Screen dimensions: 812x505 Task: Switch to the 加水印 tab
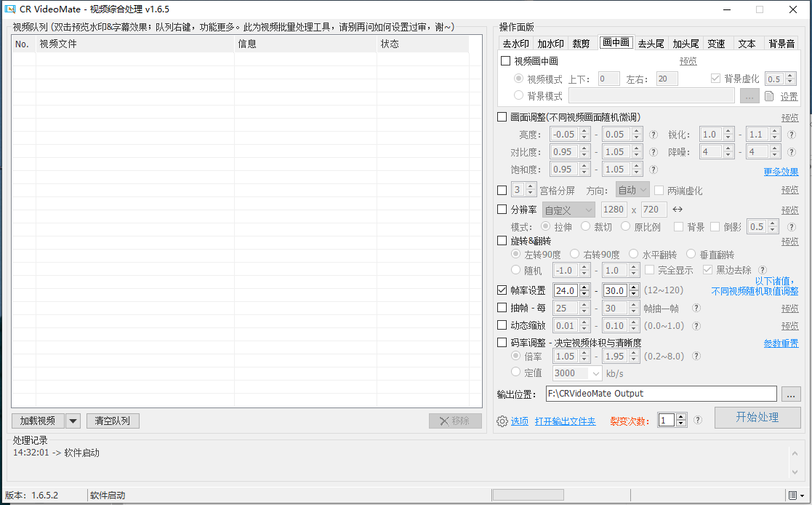pos(550,44)
